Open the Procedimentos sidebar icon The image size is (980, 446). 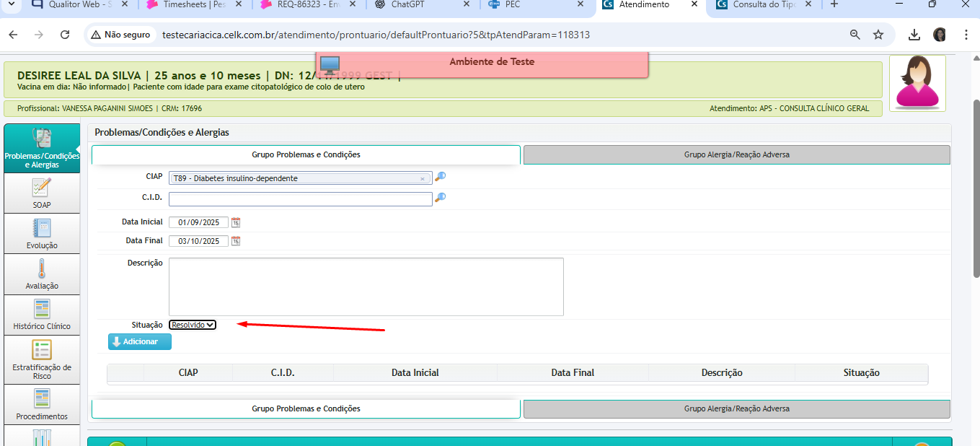click(x=42, y=404)
